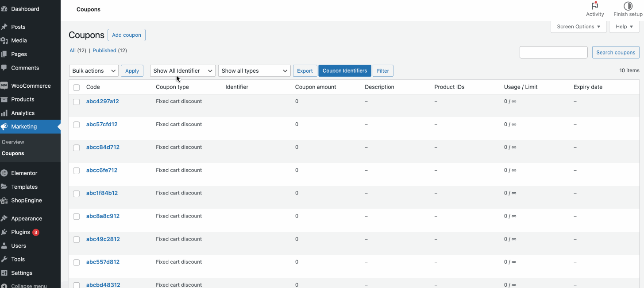Click the Code column header
This screenshot has height=288, width=644.
(x=93, y=87)
